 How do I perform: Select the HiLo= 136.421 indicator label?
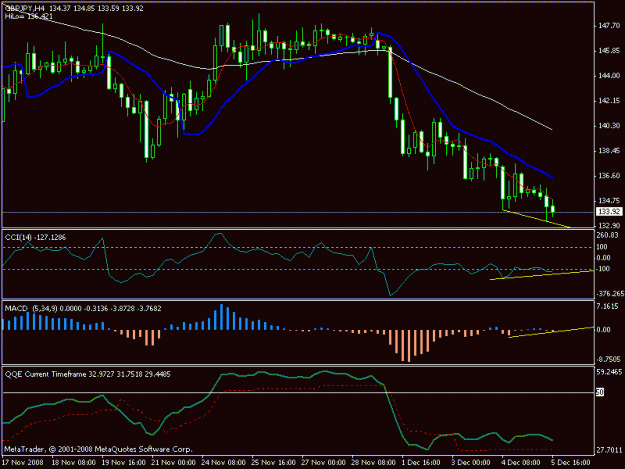[29, 17]
